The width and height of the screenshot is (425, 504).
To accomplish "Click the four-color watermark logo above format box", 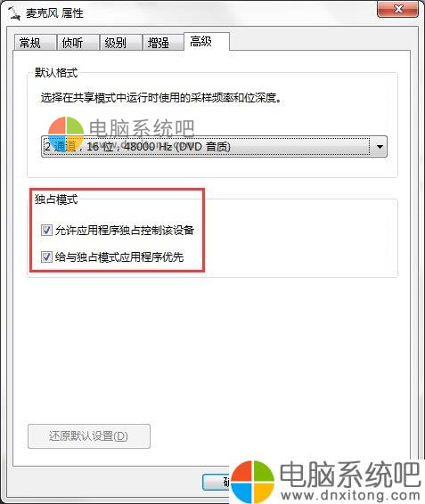I will point(66,134).
